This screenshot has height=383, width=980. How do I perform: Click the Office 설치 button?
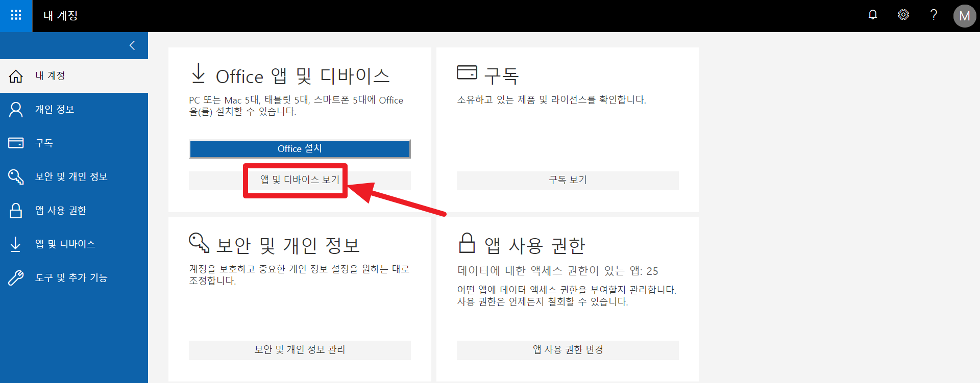[300, 149]
